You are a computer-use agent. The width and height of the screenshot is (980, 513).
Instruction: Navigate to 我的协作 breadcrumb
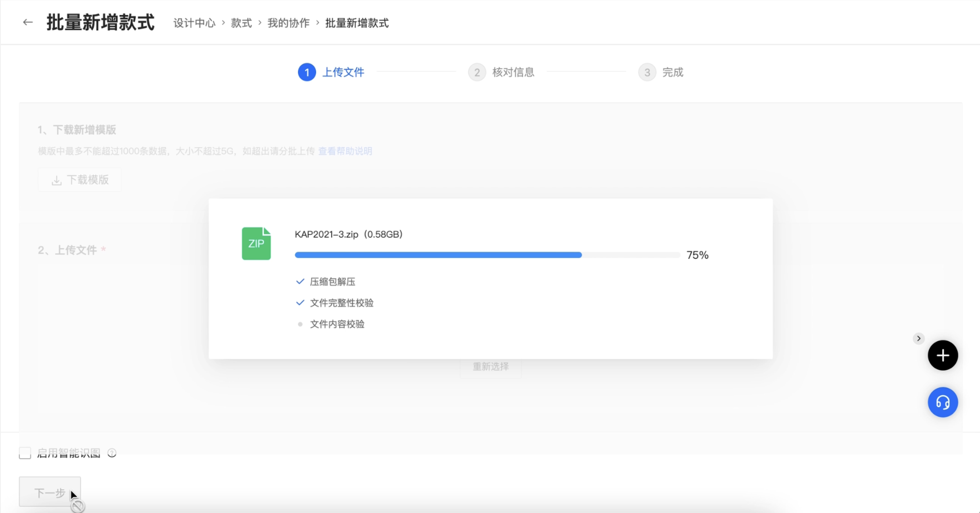click(288, 23)
